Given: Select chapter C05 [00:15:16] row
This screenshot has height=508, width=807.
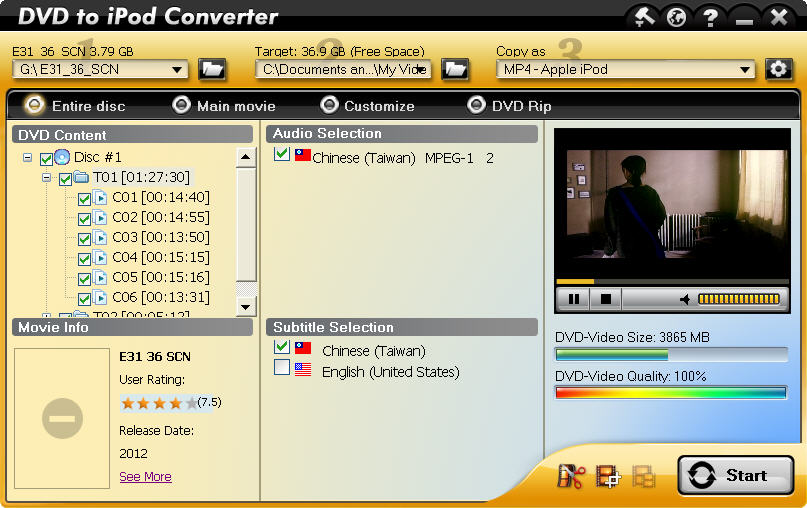Looking at the screenshot, I should pyautogui.click(x=161, y=277).
